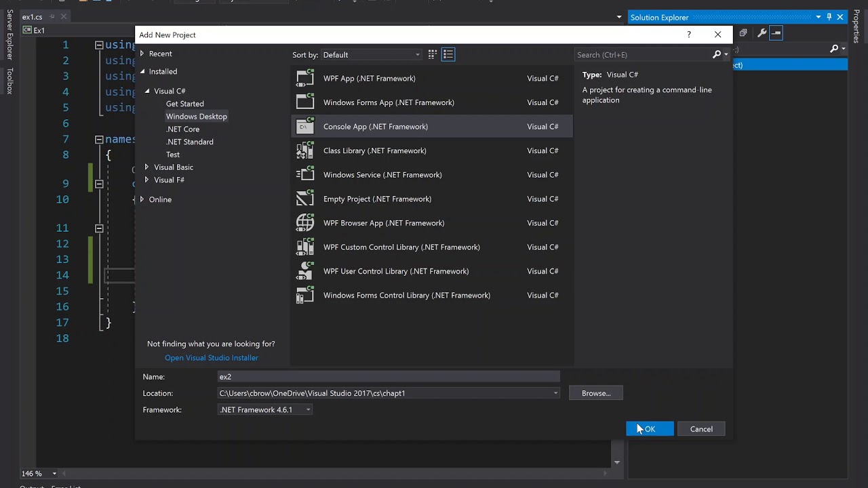Viewport: 868px width, 488px height.
Task: Collapse the Installed node
Action: (x=142, y=71)
